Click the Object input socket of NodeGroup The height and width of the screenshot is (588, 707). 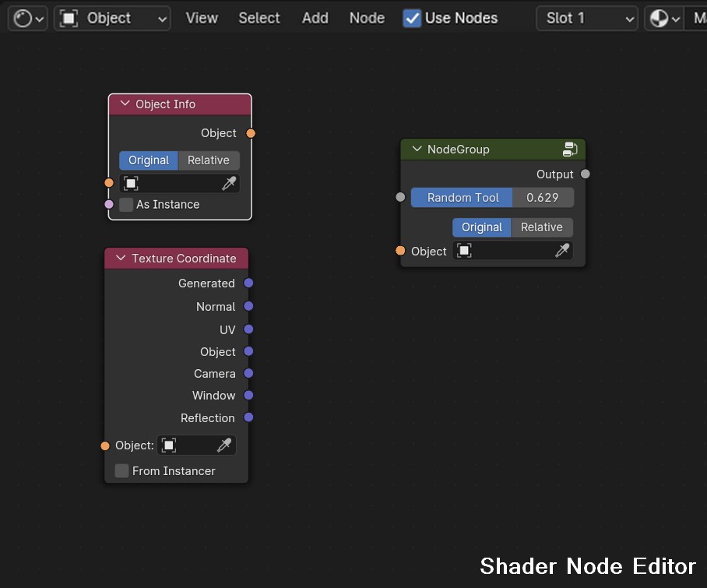point(400,251)
